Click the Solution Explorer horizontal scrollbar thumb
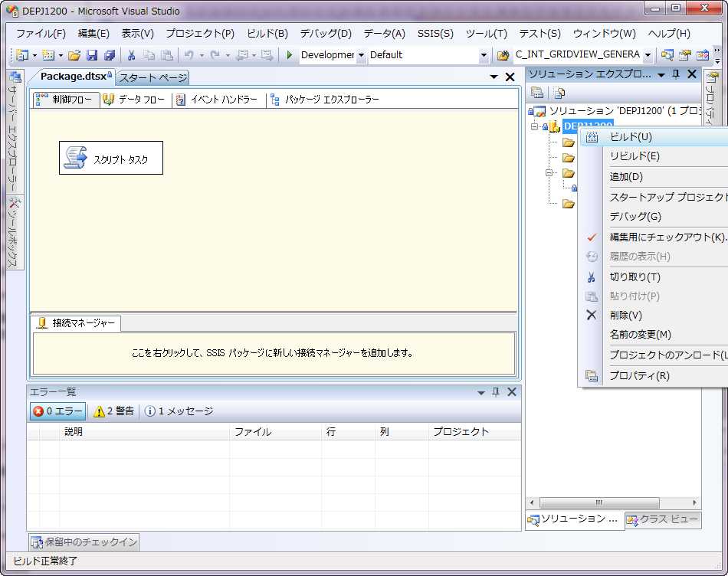728x576 pixels. pyautogui.click(x=599, y=502)
